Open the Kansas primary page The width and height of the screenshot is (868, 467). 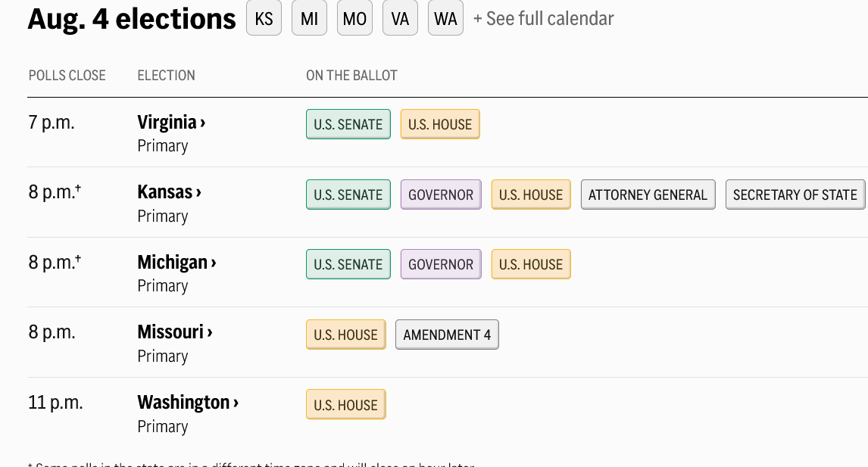(170, 192)
